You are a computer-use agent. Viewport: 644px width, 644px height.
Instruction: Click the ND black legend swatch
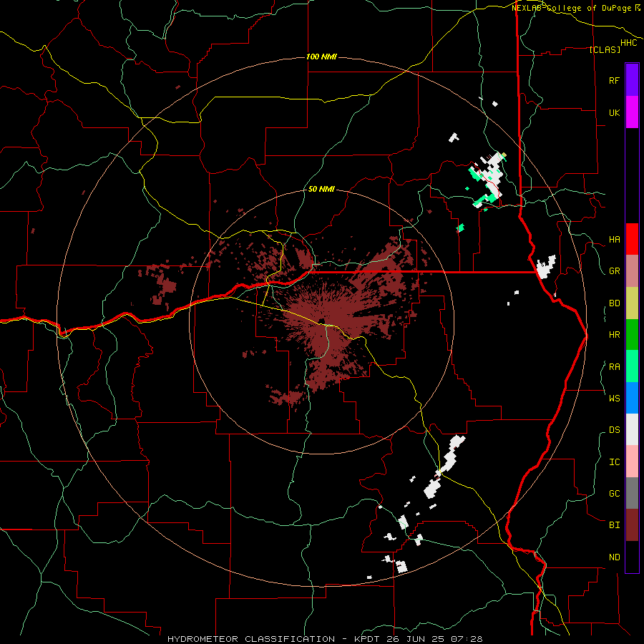(x=632, y=557)
